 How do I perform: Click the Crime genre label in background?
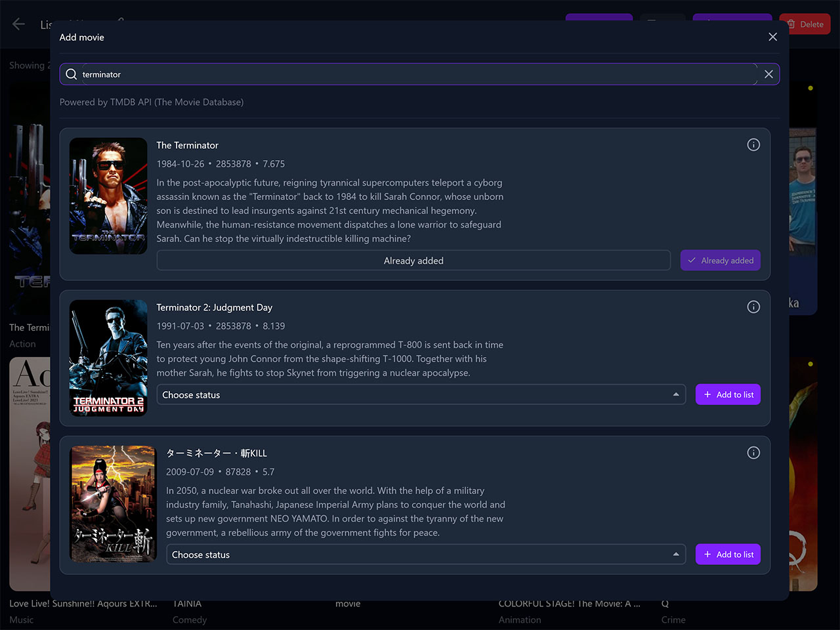coord(673,619)
